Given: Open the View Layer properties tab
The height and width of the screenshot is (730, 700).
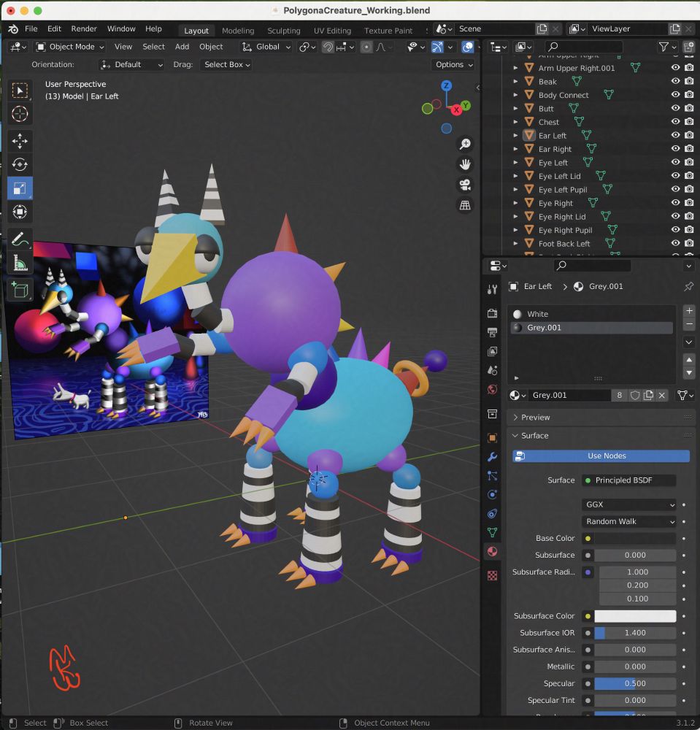Looking at the screenshot, I should pyautogui.click(x=492, y=352).
